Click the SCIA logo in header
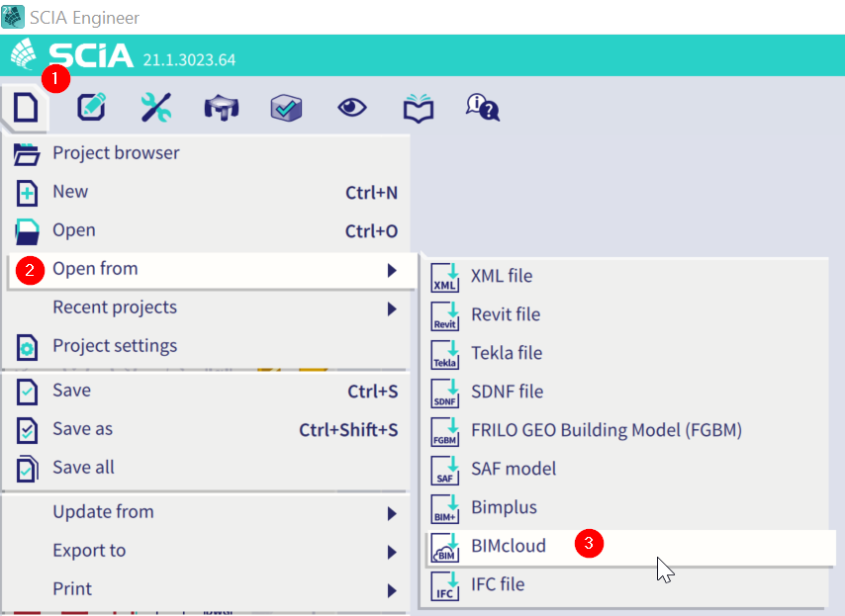This screenshot has height=616, width=845. click(72, 55)
